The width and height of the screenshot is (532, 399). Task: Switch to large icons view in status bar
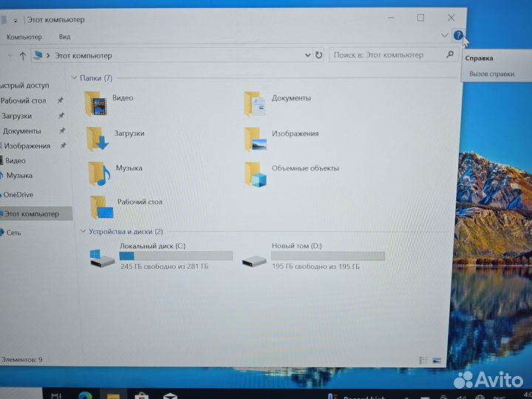point(437,360)
